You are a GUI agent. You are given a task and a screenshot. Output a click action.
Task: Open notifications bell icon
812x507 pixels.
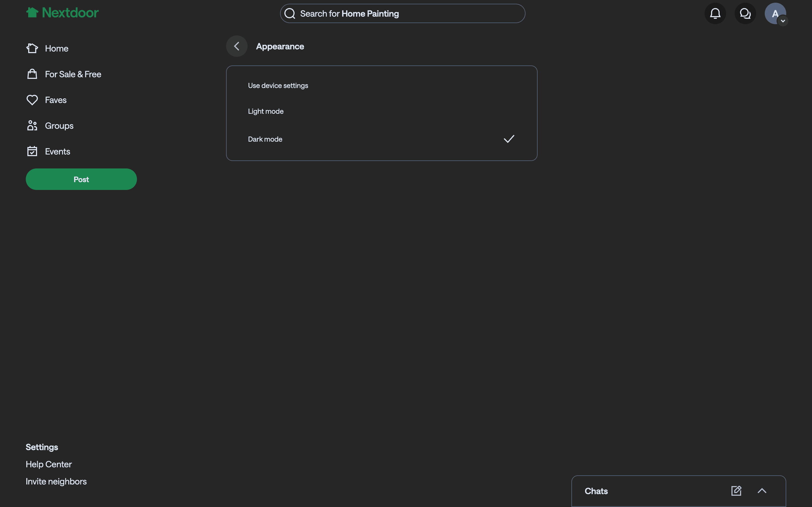pyautogui.click(x=715, y=13)
